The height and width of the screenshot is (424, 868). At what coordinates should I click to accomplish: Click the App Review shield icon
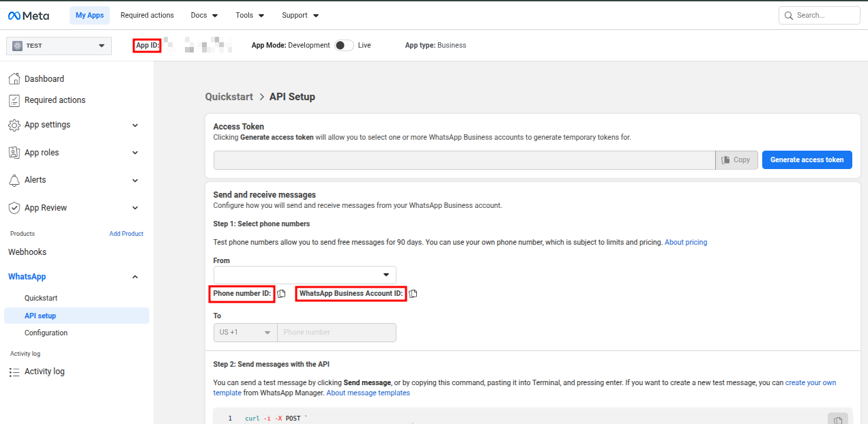[x=14, y=208]
